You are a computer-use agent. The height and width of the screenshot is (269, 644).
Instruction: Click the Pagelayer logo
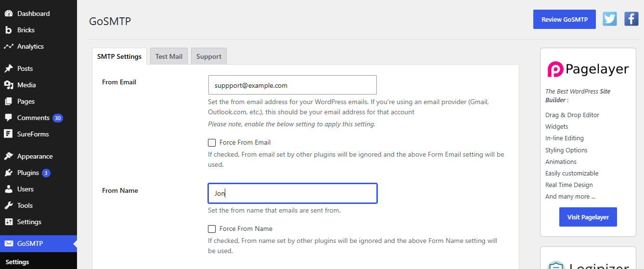tap(588, 69)
